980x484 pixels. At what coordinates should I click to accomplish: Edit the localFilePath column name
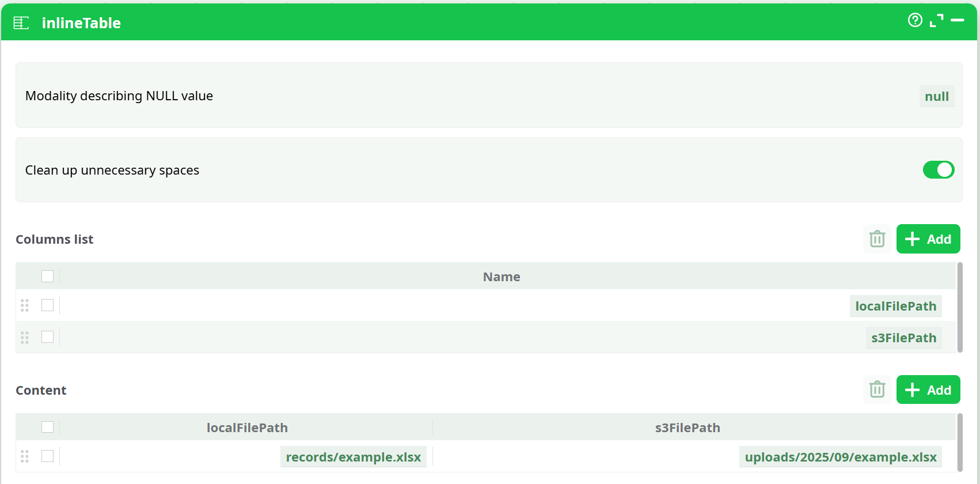(895, 306)
